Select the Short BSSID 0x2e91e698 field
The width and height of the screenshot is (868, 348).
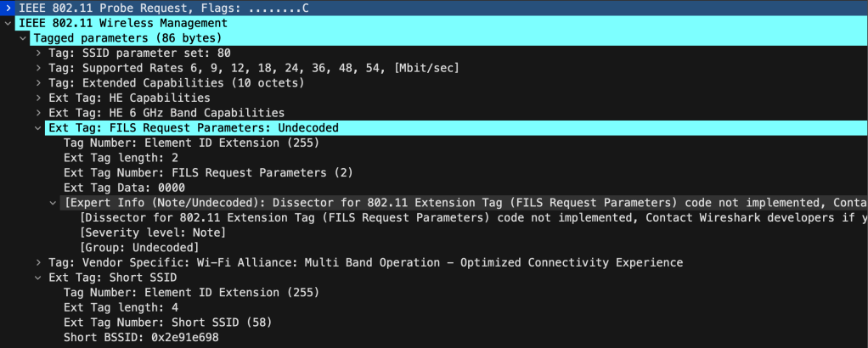click(142, 337)
